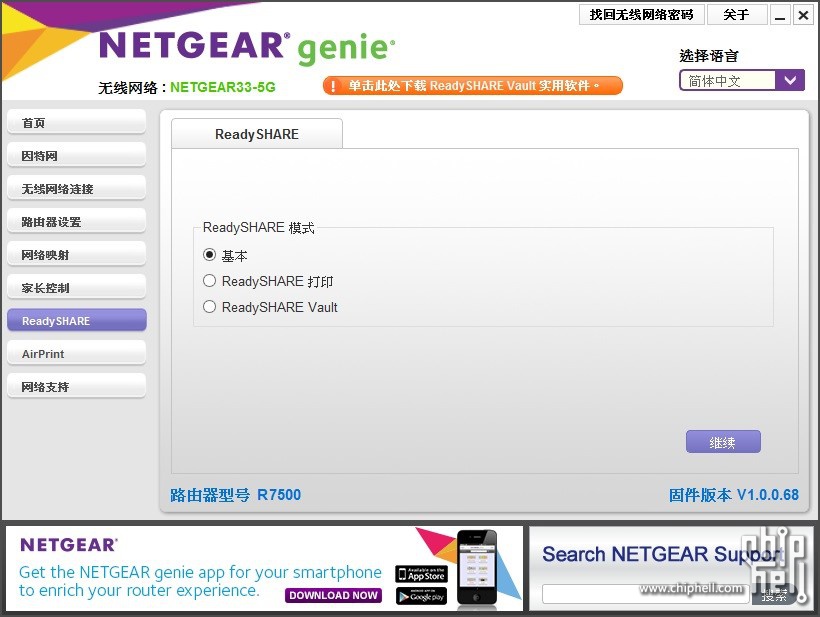Click the ReadySHARE Vault download banner
This screenshot has width=820, height=617.
[473, 85]
